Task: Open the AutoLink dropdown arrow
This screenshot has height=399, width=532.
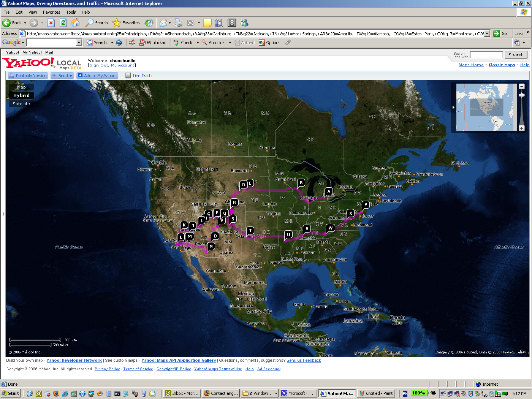Action: point(230,43)
